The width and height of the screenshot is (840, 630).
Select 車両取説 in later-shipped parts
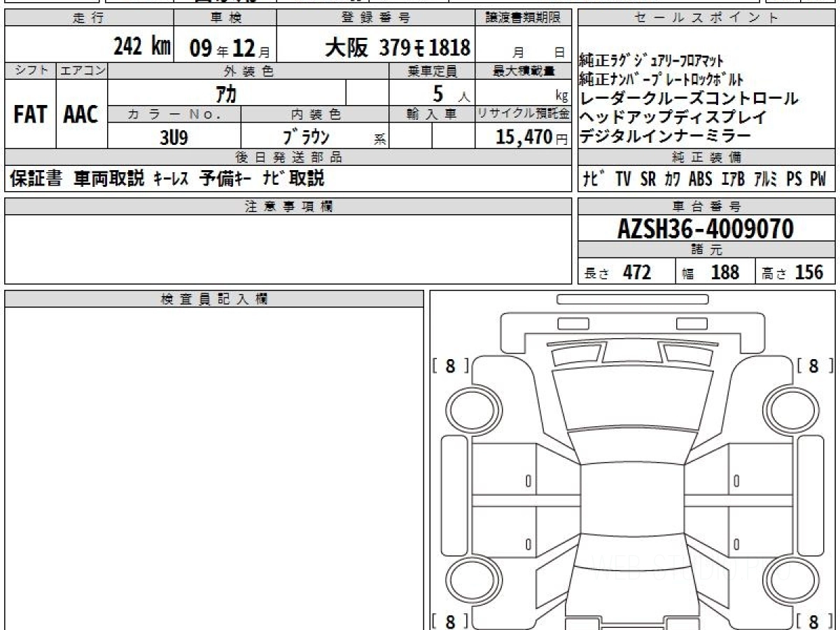point(109,178)
